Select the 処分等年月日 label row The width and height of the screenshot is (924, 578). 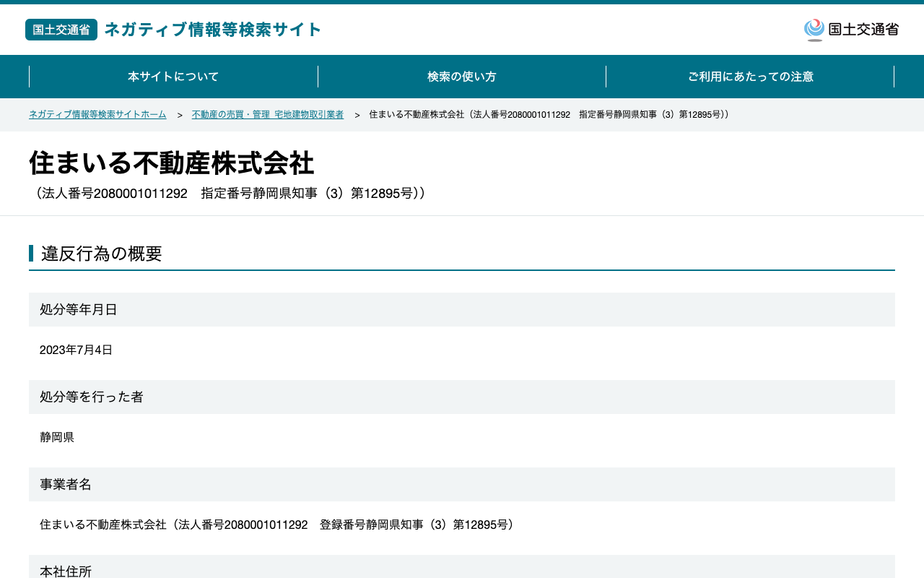[x=462, y=309]
